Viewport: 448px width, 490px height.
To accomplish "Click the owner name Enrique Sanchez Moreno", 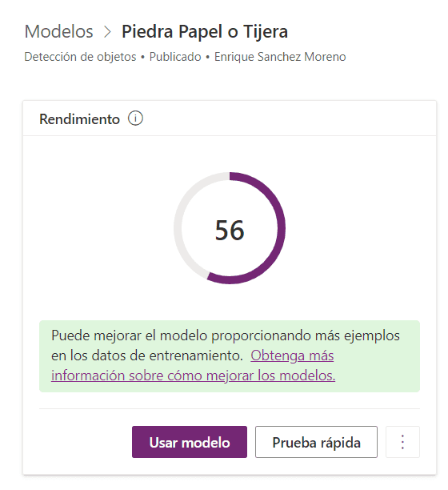I will tap(280, 57).
